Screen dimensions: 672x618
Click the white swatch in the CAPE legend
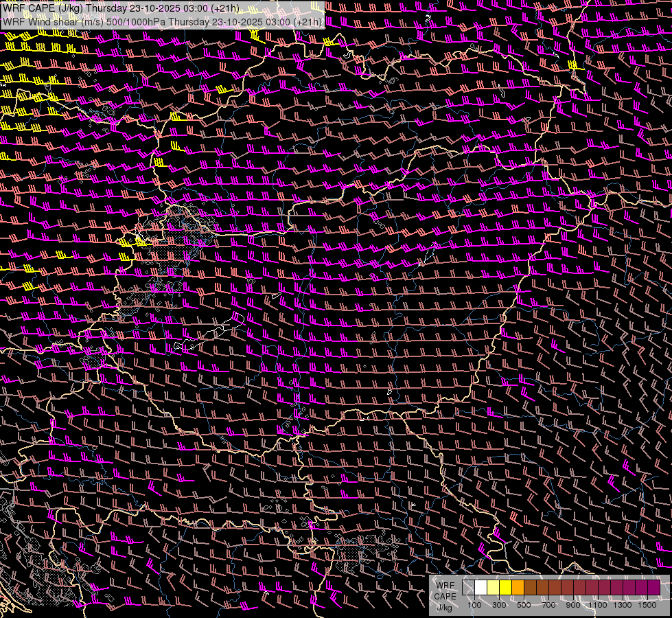click(481, 587)
